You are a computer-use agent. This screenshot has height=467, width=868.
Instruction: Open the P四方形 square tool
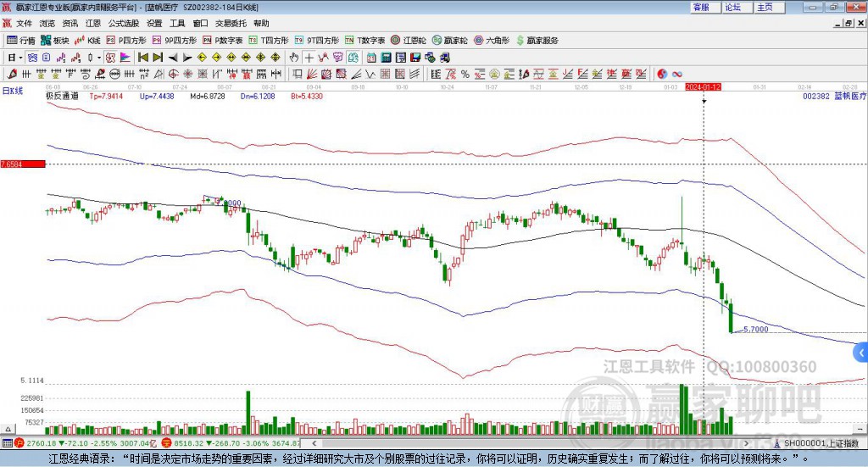[127, 40]
